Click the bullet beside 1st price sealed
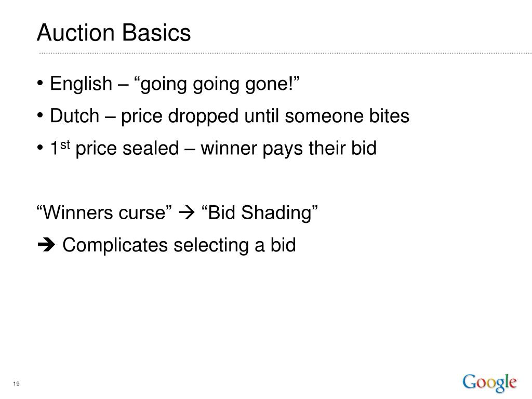The image size is (532, 399). 40,148
